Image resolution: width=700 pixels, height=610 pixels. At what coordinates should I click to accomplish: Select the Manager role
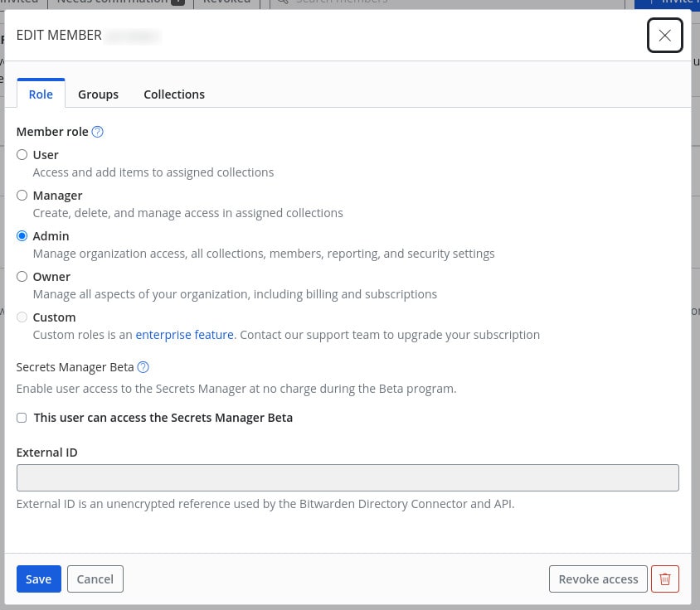tap(22, 195)
